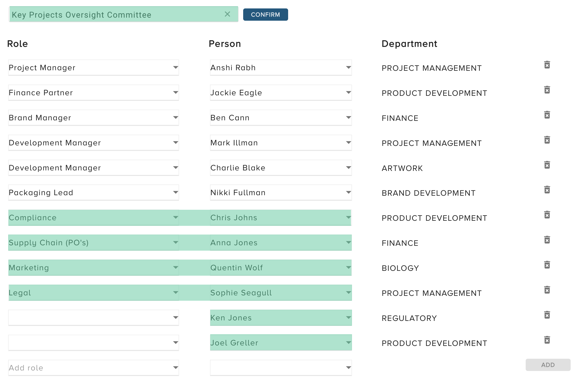
Task: Delete the Charlie Blake artwork row
Action: (547, 165)
